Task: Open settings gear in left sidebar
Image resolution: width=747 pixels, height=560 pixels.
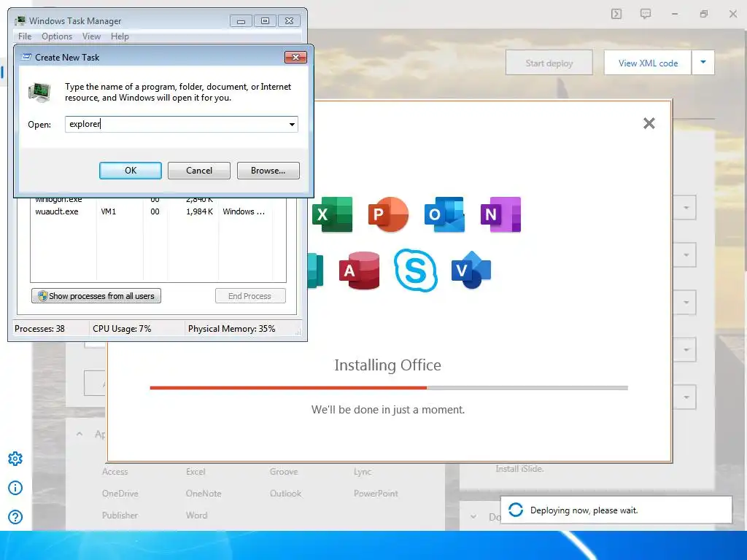Action: point(15,459)
